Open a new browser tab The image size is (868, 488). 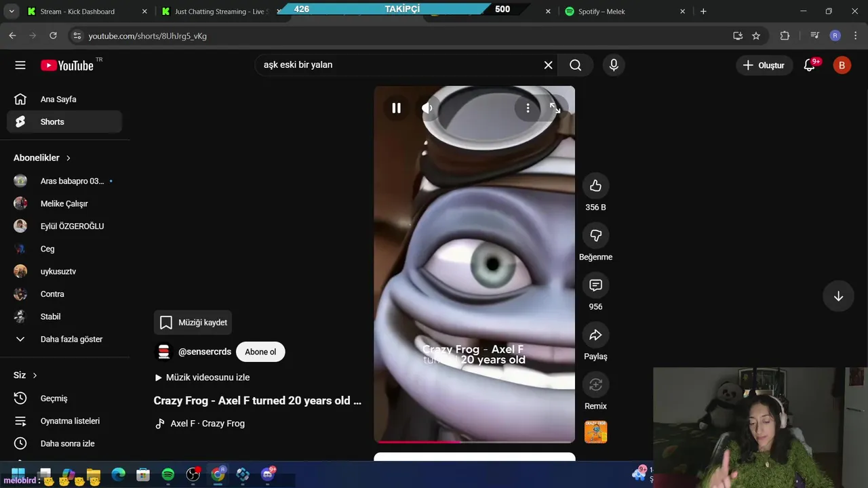pos(703,12)
